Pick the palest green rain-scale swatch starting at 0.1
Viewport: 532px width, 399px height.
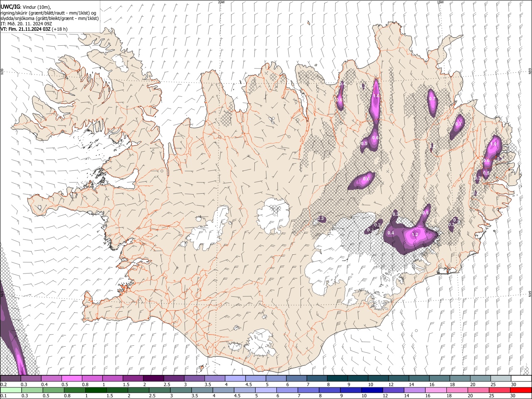pyautogui.click(x=11, y=390)
